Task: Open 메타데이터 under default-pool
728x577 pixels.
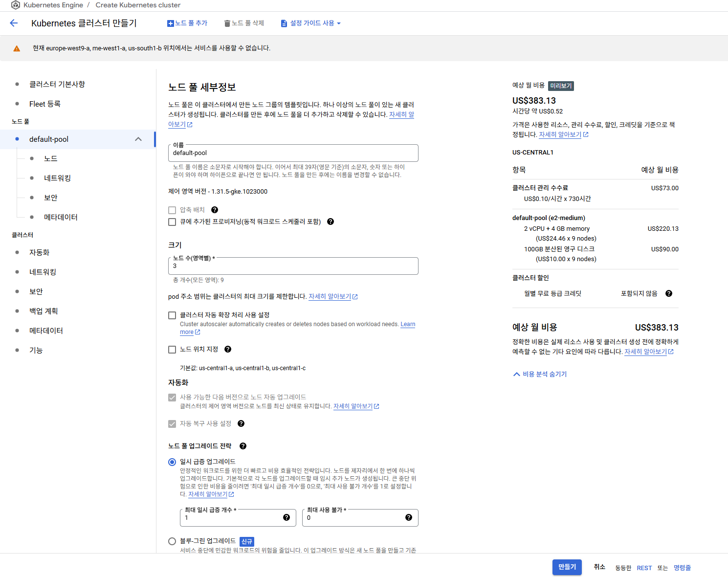Action: [61, 217]
